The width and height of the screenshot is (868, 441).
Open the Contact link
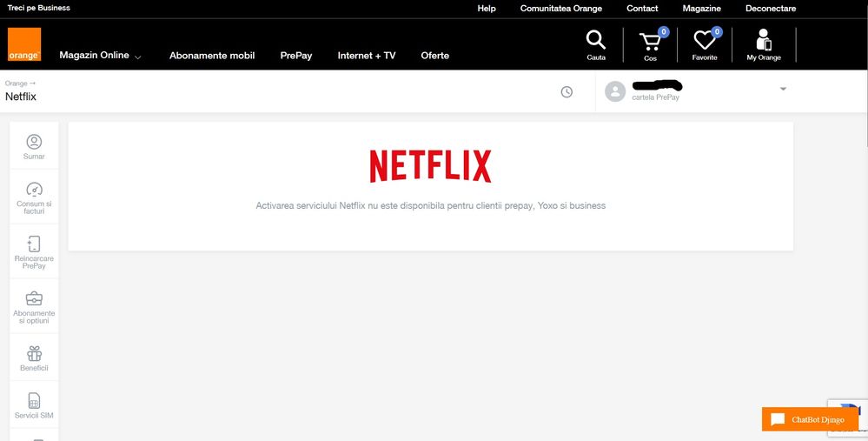(642, 9)
